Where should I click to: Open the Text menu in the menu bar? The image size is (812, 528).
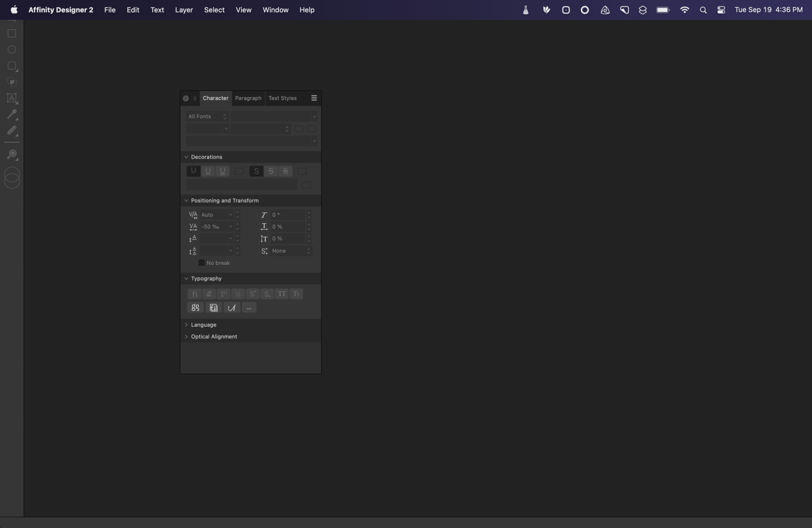click(x=157, y=10)
